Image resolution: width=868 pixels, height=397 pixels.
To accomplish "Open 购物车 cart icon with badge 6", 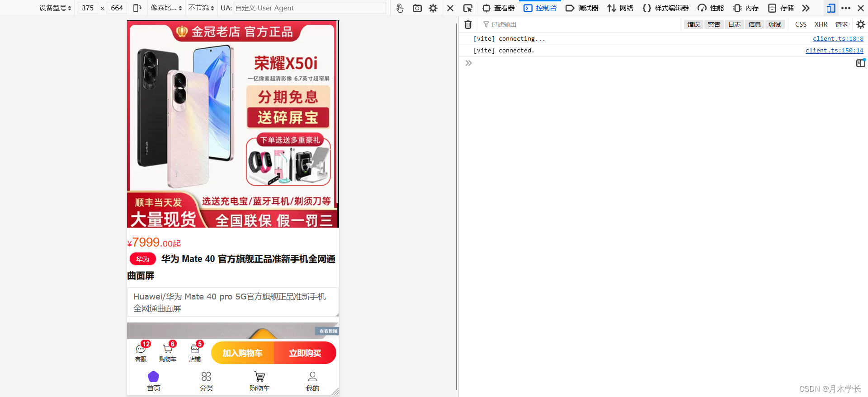I will coord(168,352).
